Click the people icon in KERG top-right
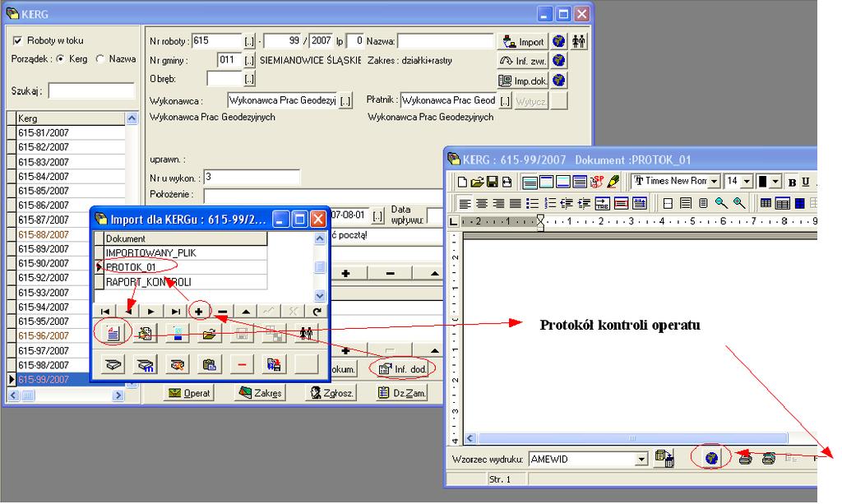 tap(578, 41)
